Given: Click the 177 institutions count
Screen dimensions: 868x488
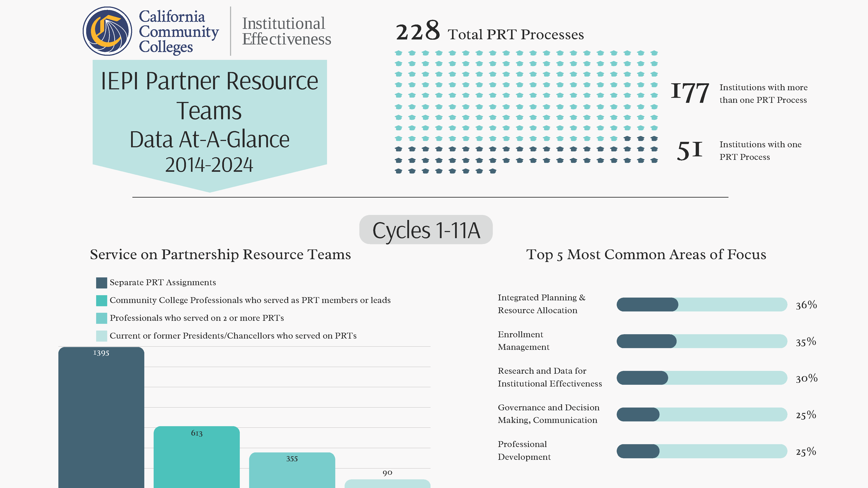Looking at the screenshot, I should click(x=690, y=93).
